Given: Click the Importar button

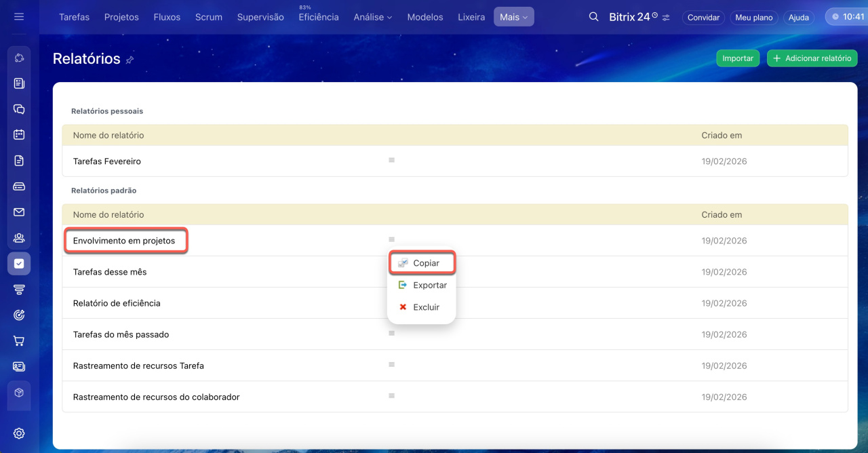Looking at the screenshot, I should [737, 58].
